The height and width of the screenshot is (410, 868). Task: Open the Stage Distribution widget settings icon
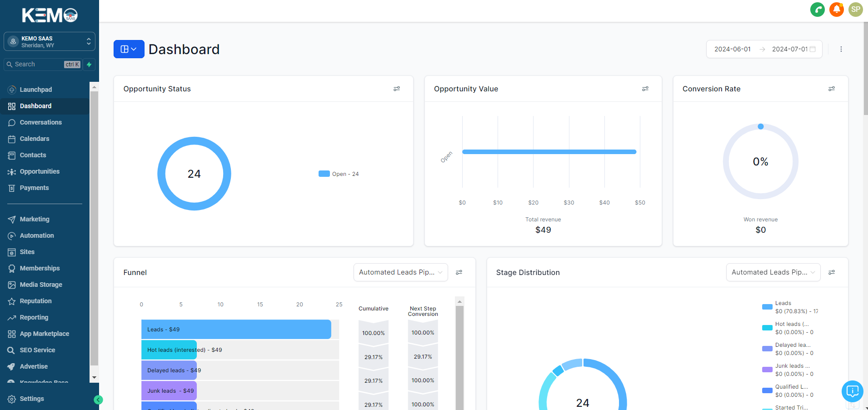(x=832, y=272)
